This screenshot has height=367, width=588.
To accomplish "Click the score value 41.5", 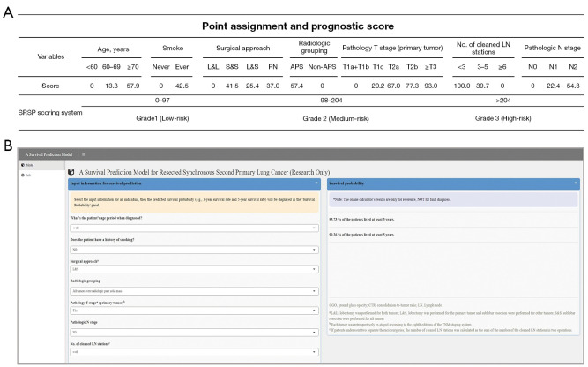I will pos(232,86).
